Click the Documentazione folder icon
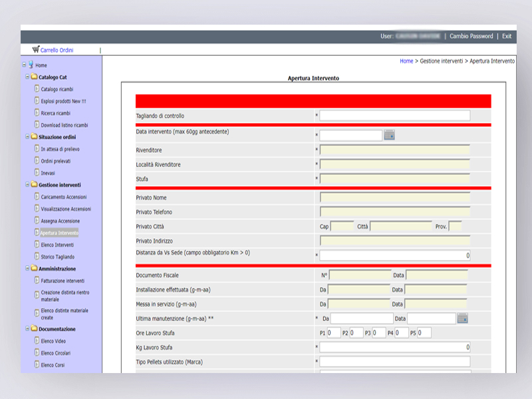 pyautogui.click(x=33, y=329)
